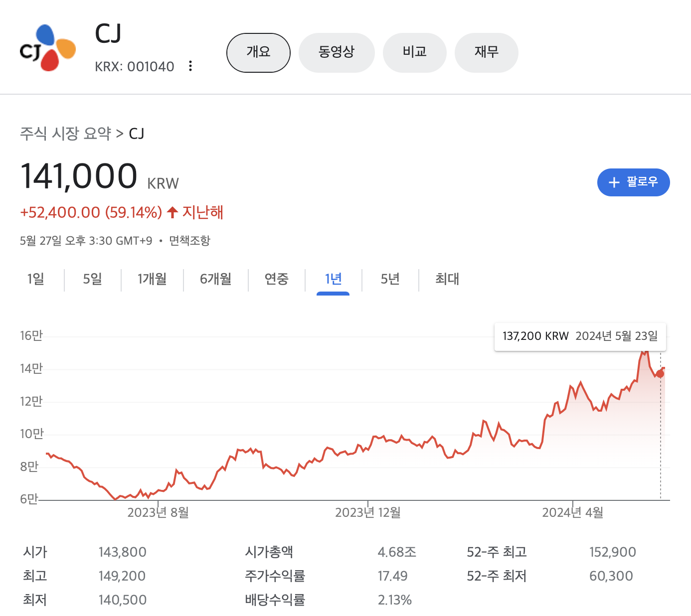Click the 52-주 최고 label

(x=497, y=552)
